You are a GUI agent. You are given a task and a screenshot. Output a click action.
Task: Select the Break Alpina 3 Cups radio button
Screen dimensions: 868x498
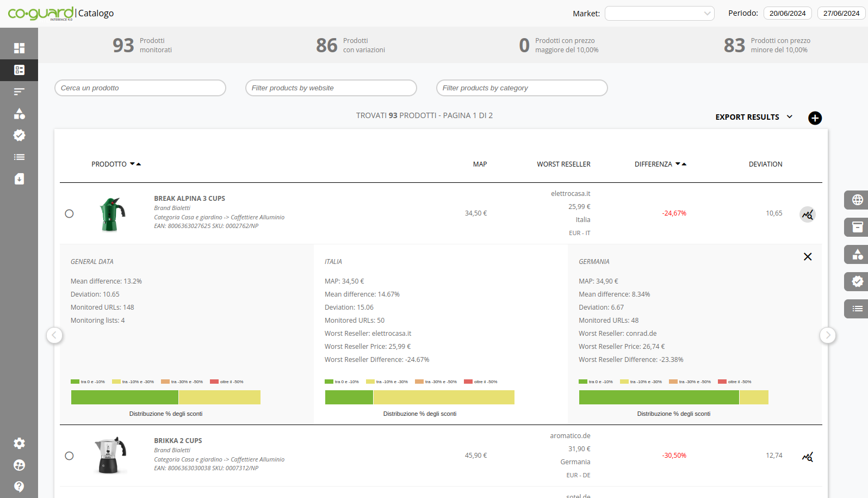pos(69,213)
